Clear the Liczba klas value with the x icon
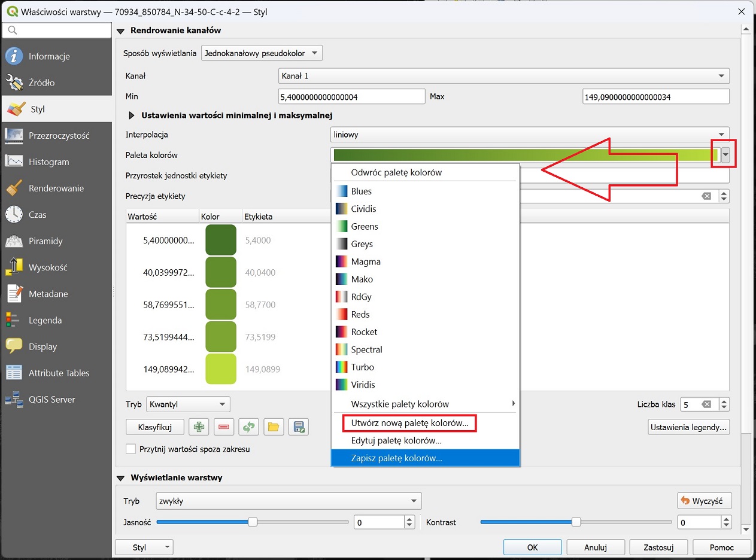 click(x=707, y=404)
